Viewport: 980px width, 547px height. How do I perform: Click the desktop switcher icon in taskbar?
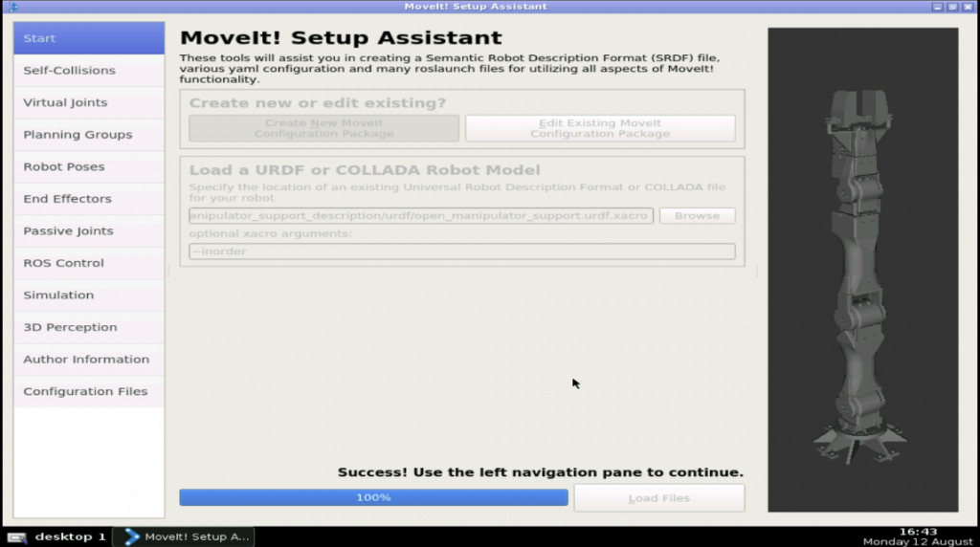click(17, 537)
